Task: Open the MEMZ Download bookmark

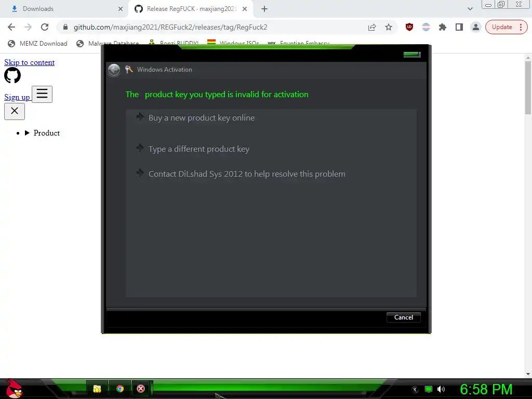Action: tap(37, 44)
